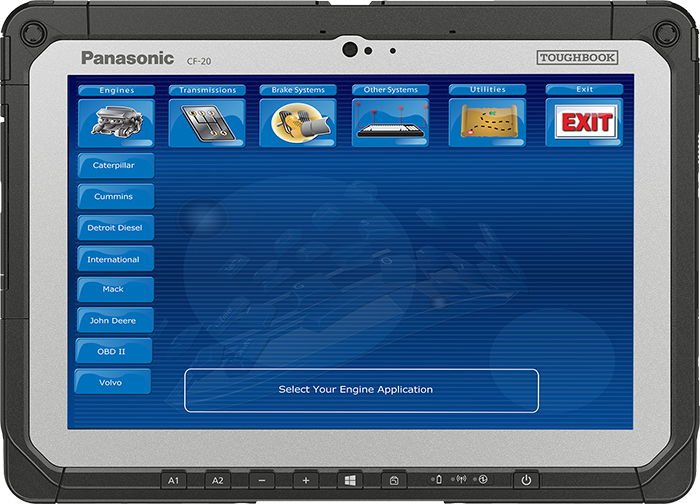Select the Brake Systems tab label

(298, 90)
